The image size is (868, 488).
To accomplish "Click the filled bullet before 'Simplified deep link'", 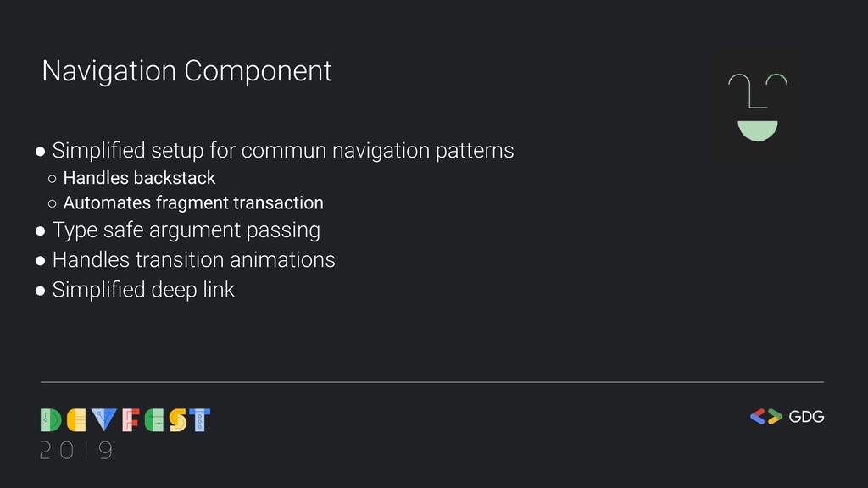I will pos(40,291).
